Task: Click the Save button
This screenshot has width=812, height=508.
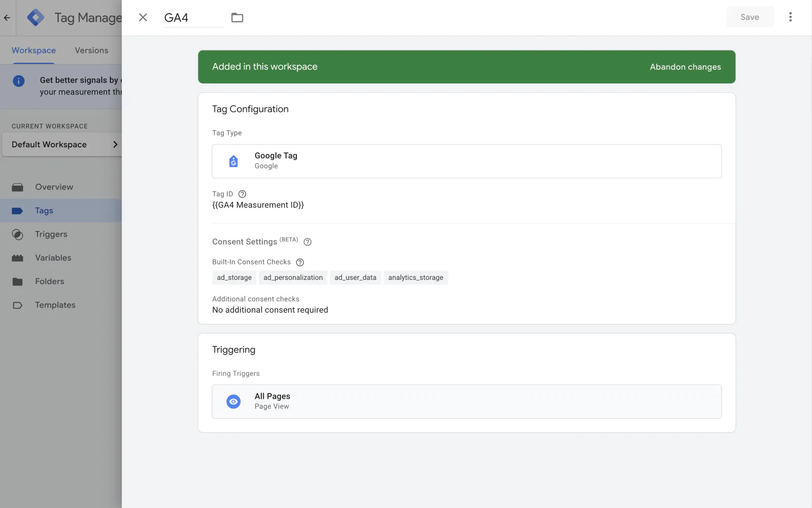Action: pyautogui.click(x=750, y=17)
